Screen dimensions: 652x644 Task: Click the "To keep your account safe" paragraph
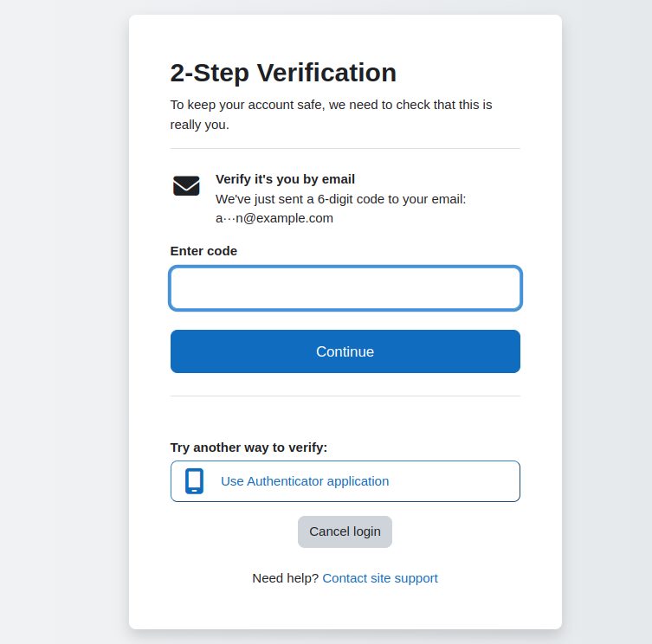point(331,115)
